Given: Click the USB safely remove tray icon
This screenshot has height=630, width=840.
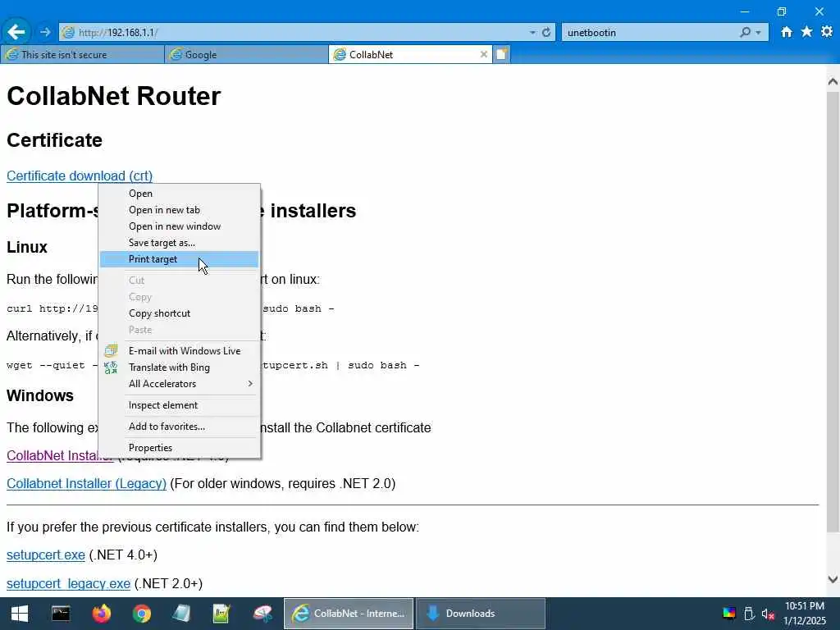Looking at the screenshot, I should pos(750,614).
